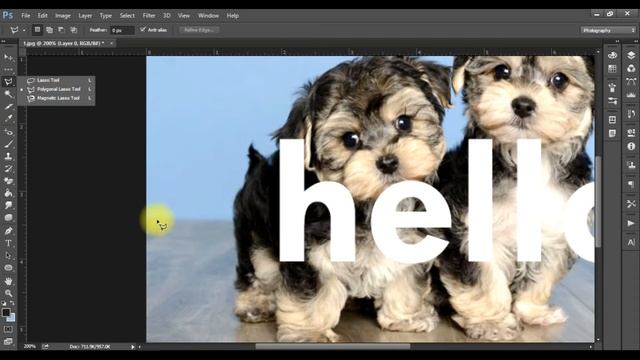Toggle Quick Mask mode
This screenshot has height=360, width=640.
tap(8, 329)
